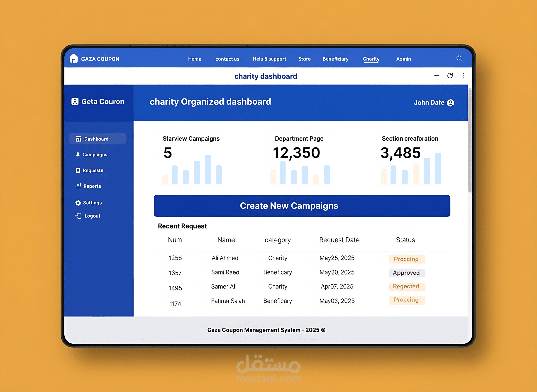Image resolution: width=537 pixels, height=392 pixels.
Task: Select the row for Ali Ahmed
Action: pos(225,258)
